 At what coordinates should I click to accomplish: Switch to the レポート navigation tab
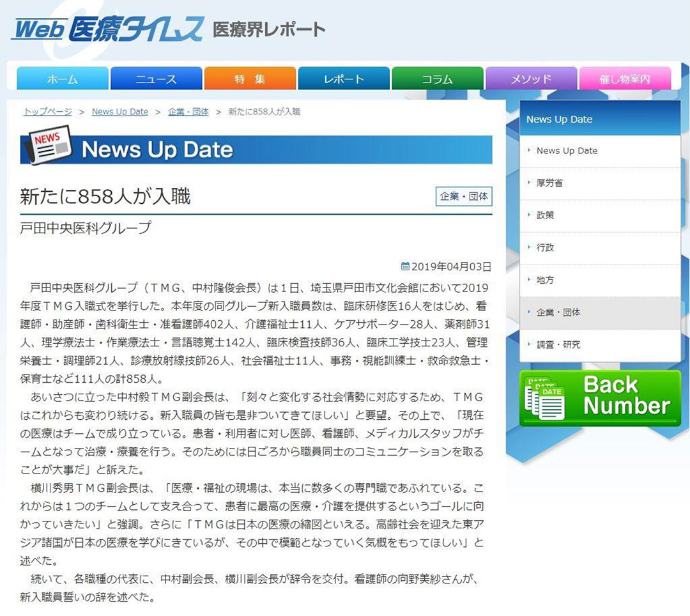click(344, 79)
